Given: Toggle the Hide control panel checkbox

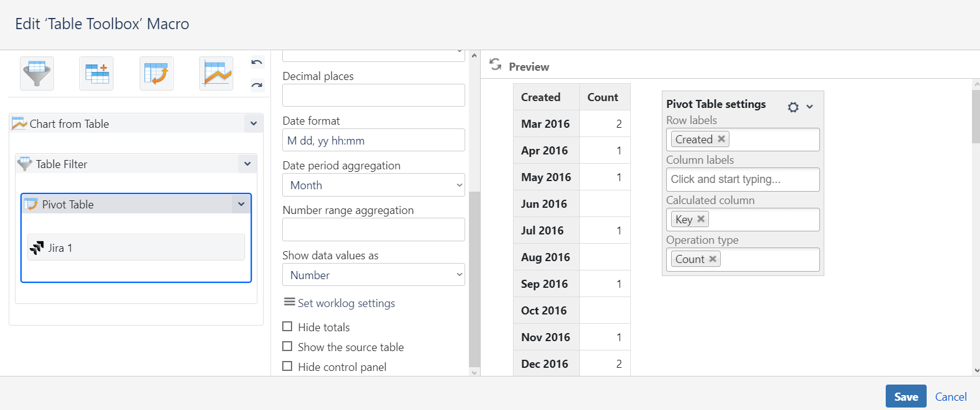Looking at the screenshot, I should point(287,366).
